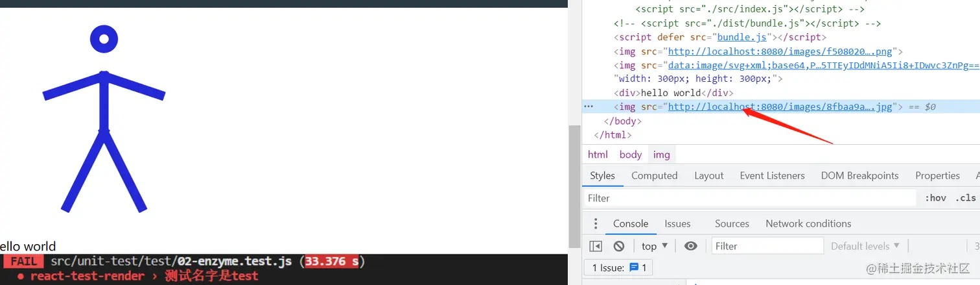Click the 02-enzyme.test.js file path

[171, 262]
